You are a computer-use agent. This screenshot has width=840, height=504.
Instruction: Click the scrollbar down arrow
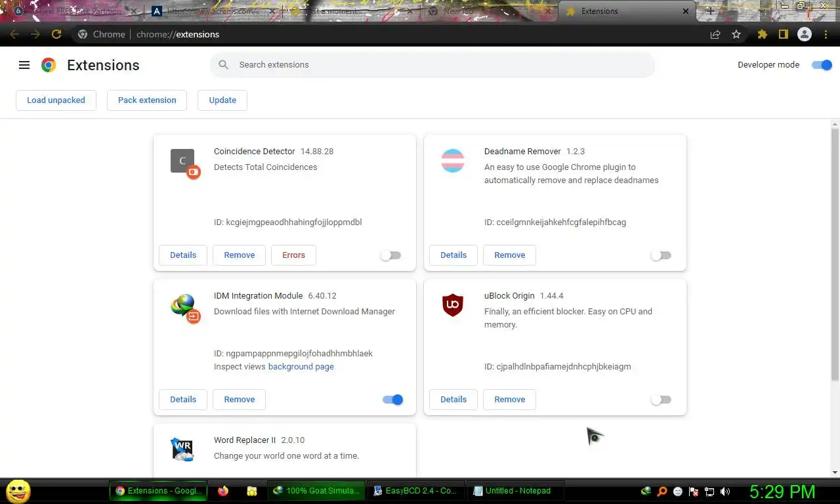835,472
